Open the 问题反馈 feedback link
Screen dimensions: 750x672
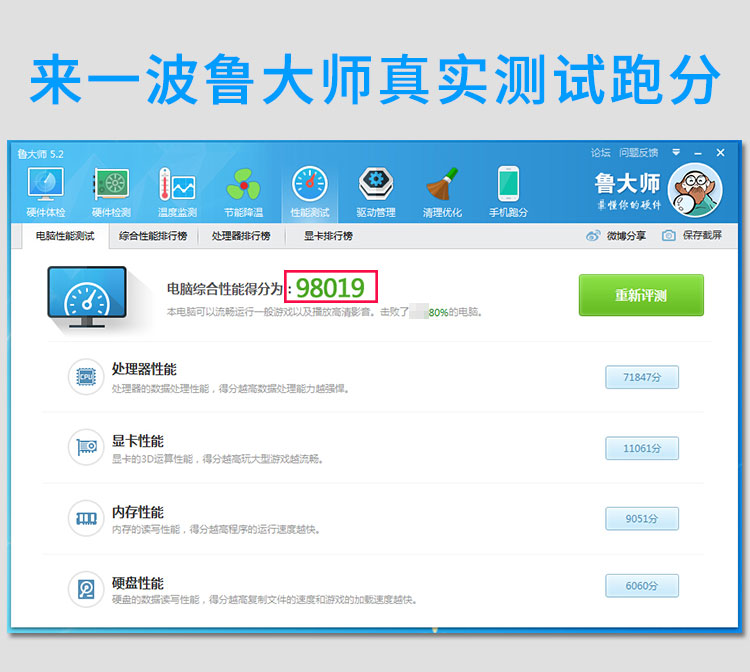click(x=639, y=153)
